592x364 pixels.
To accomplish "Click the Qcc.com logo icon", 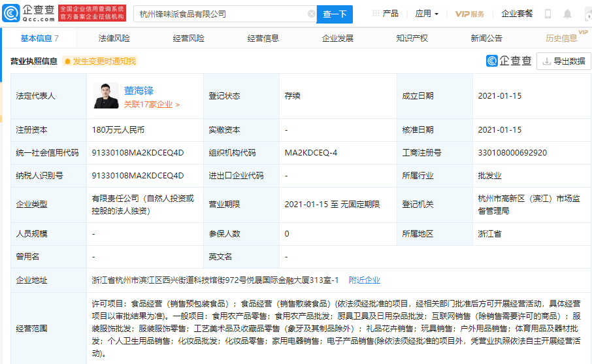I will tap(11, 13).
